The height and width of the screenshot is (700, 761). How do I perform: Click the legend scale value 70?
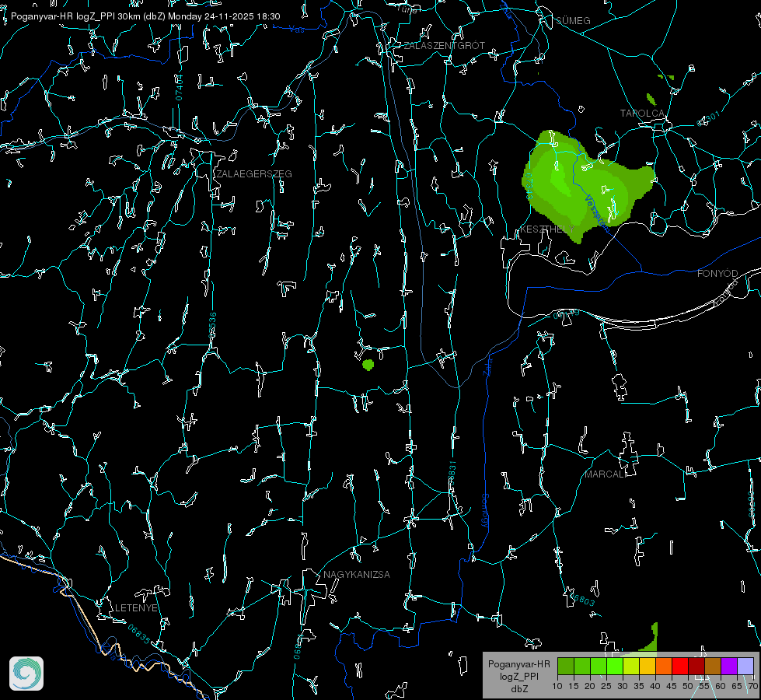pyautogui.click(x=752, y=687)
